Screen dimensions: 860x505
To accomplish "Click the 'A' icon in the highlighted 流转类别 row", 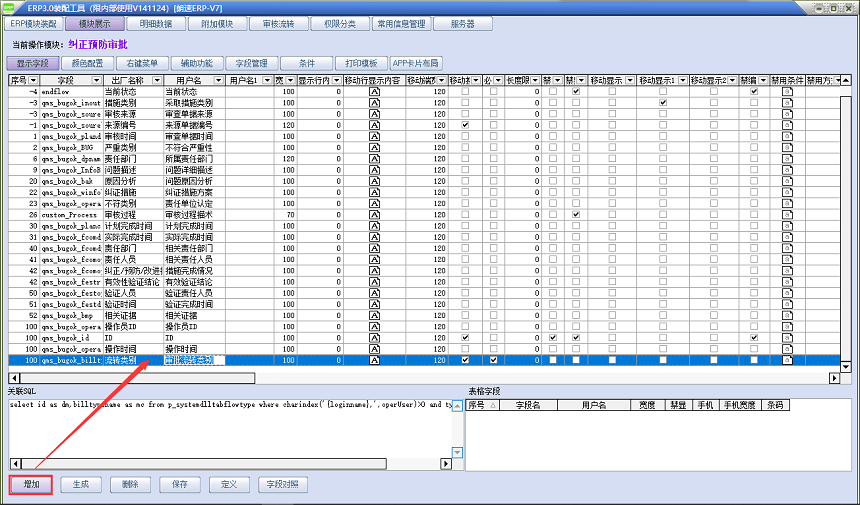I will pyautogui.click(x=374, y=360).
